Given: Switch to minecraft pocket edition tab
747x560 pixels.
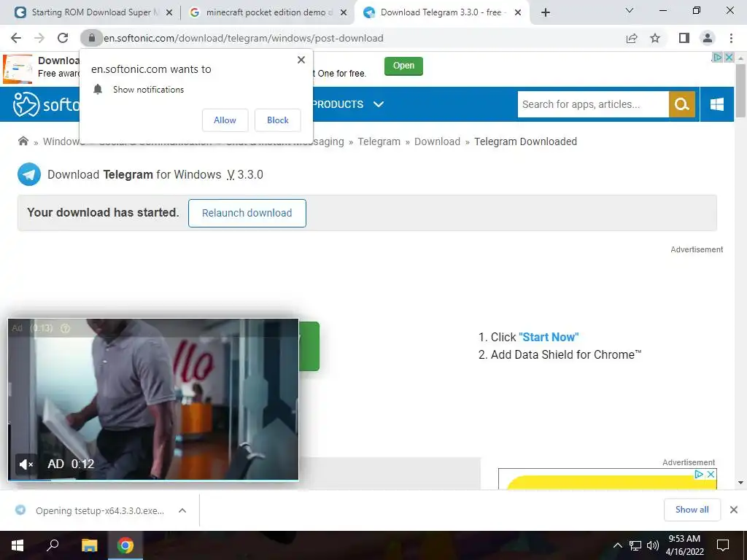Looking at the screenshot, I should point(269,12).
